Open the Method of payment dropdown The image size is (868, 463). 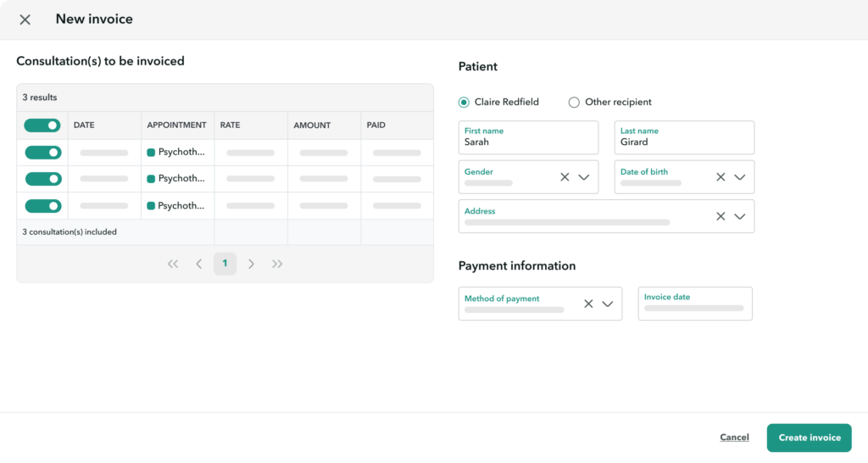(608, 304)
